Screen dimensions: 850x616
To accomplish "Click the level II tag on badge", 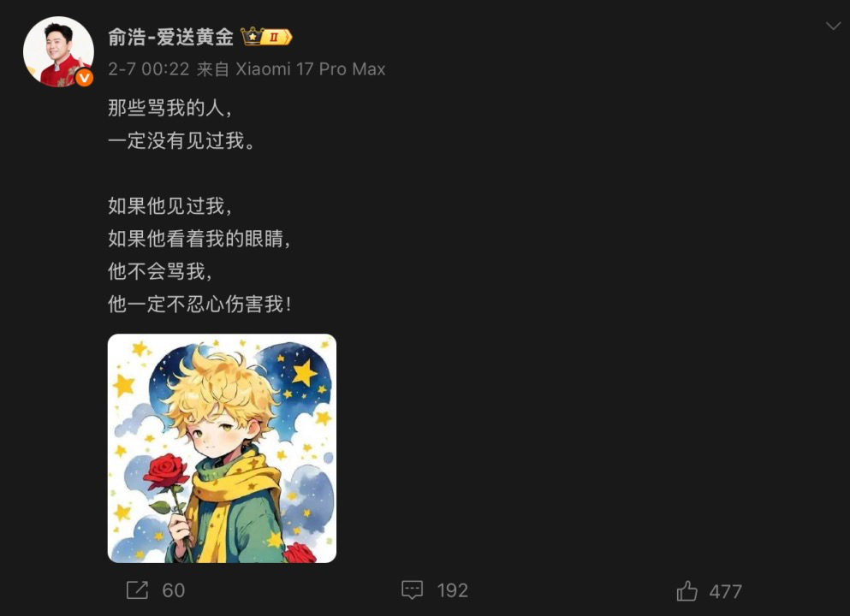I will [276, 38].
